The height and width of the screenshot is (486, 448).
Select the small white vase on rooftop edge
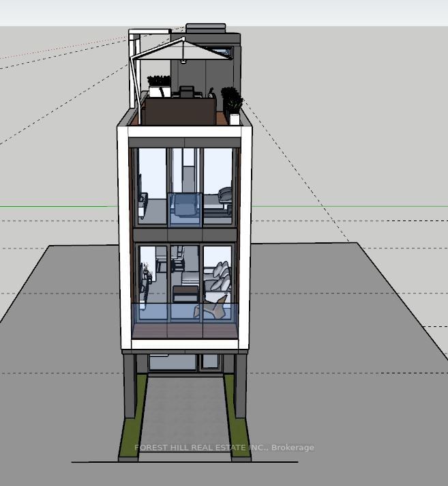235,119
